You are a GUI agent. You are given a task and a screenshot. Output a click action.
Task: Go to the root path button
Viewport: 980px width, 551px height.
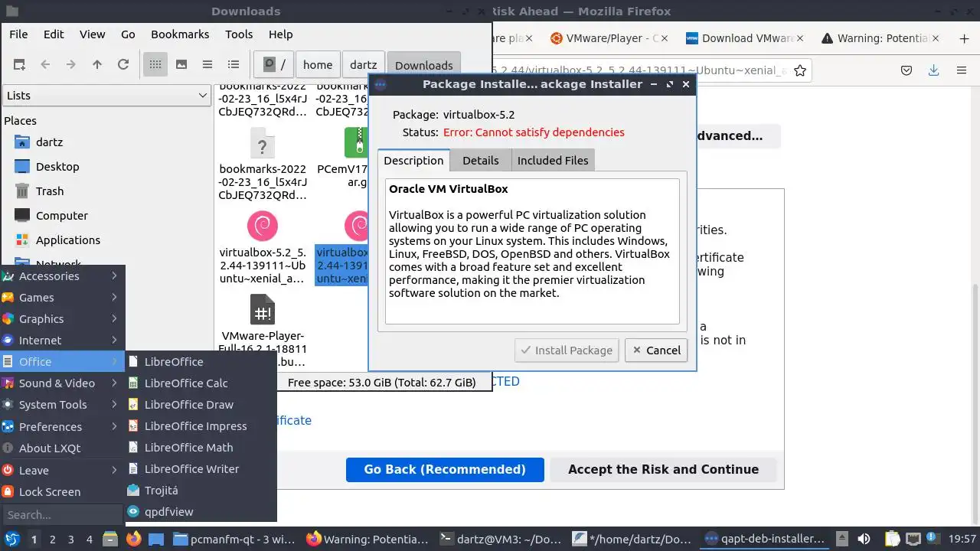(273, 65)
